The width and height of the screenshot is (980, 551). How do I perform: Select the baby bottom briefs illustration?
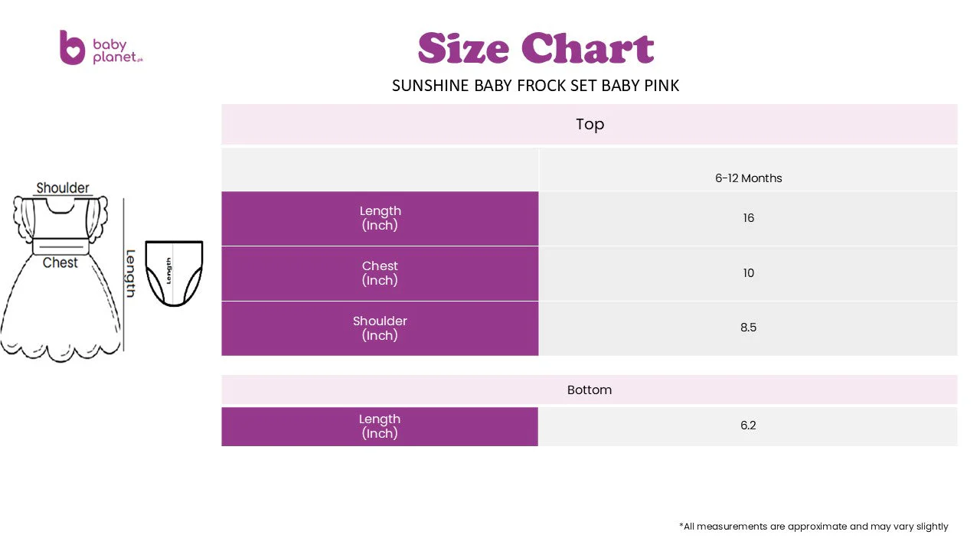174,273
